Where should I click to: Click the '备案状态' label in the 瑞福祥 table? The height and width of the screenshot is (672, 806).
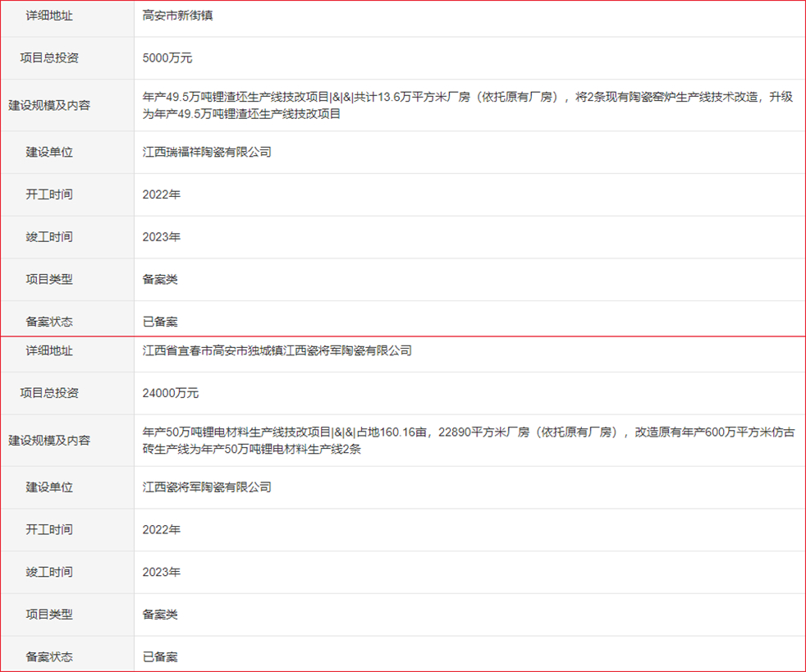pyautogui.click(x=49, y=322)
